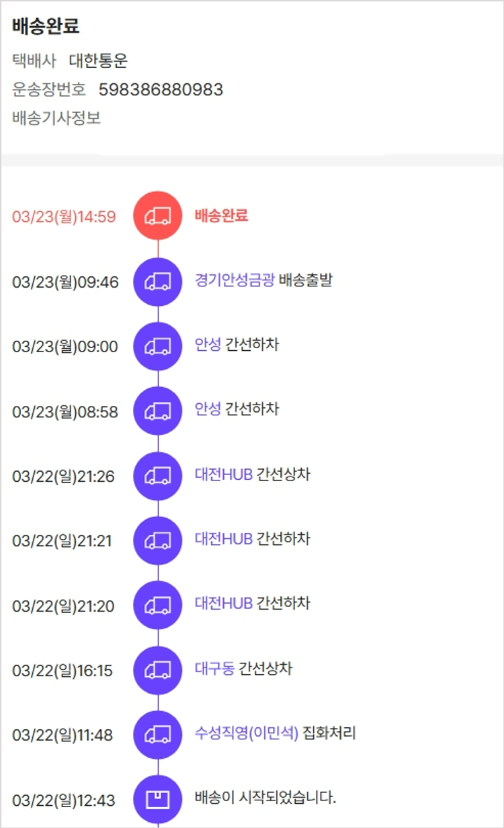504x828 pixels.
Task: Click the 대한통운 courier name
Action: (x=98, y=61)
